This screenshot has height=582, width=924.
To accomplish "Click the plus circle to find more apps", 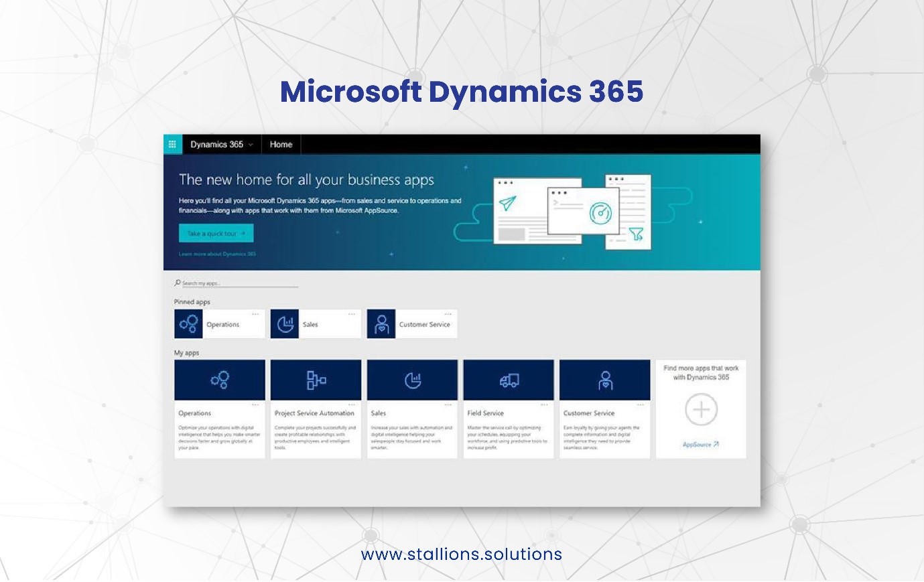I will [x=701, y=409].
